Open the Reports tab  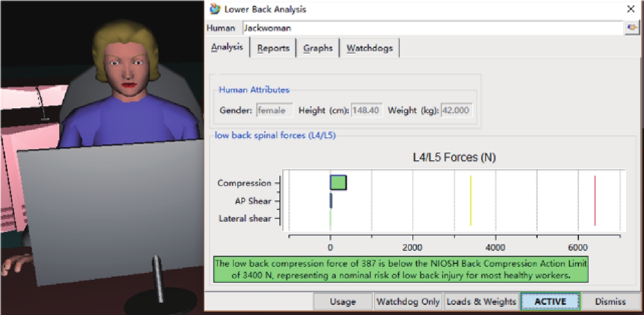(x=273, y=48)
